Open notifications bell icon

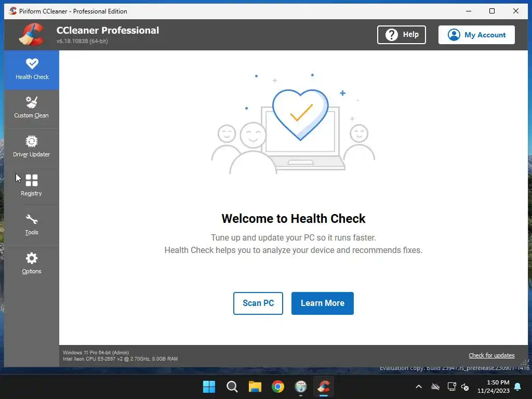[x=518, y=387]
